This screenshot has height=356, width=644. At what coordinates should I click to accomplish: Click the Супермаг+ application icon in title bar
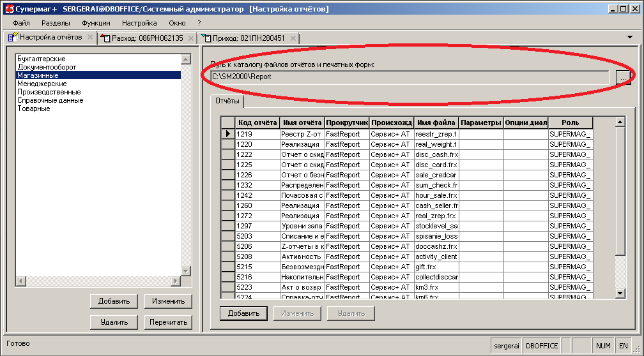coord(8,8)
